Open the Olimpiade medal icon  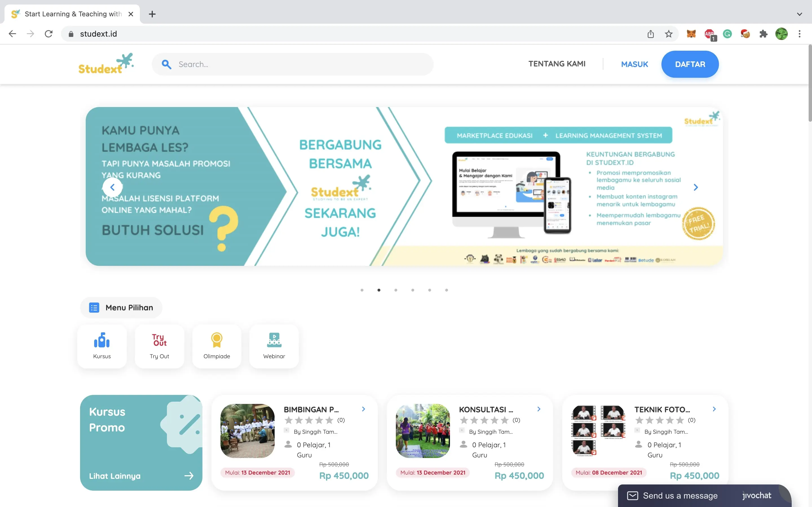click(x=217, y=340)
